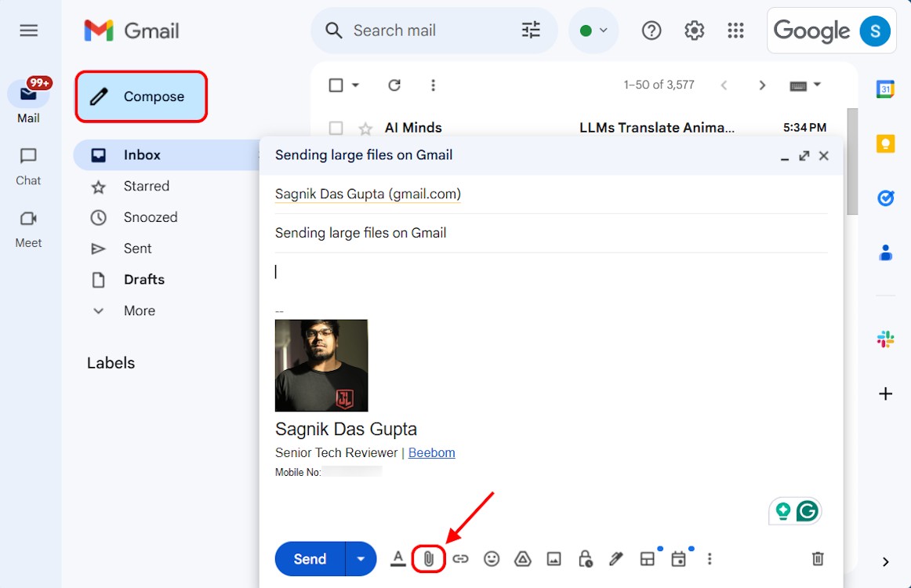This screenshot has width=911, height=588.
Task: Insert signature using the pen icon
Action: pyautogui.click(x=616, y=558)
